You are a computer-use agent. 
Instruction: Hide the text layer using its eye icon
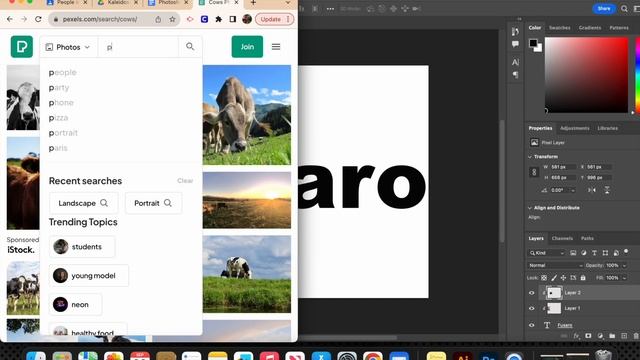[x=531, y=325]
